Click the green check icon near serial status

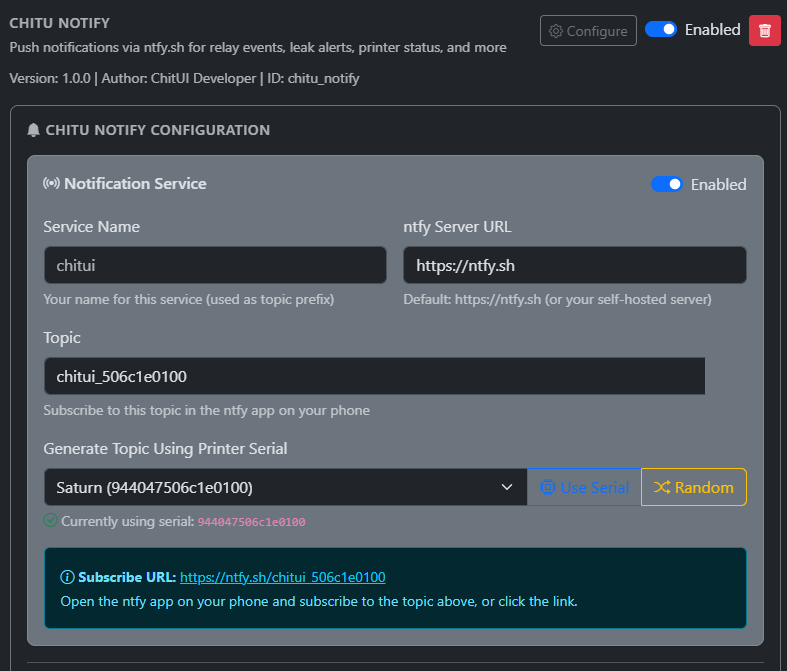(x=50, y=521)
